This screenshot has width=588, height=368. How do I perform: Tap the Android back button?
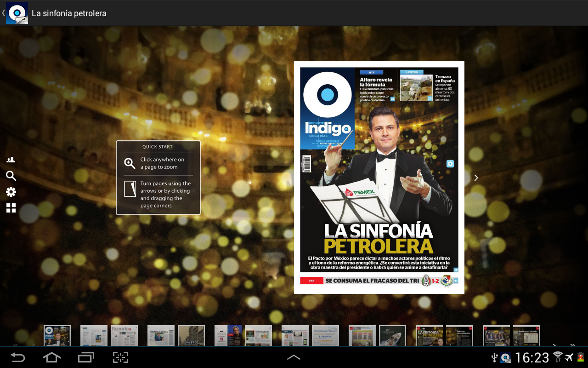click(18, 357)
